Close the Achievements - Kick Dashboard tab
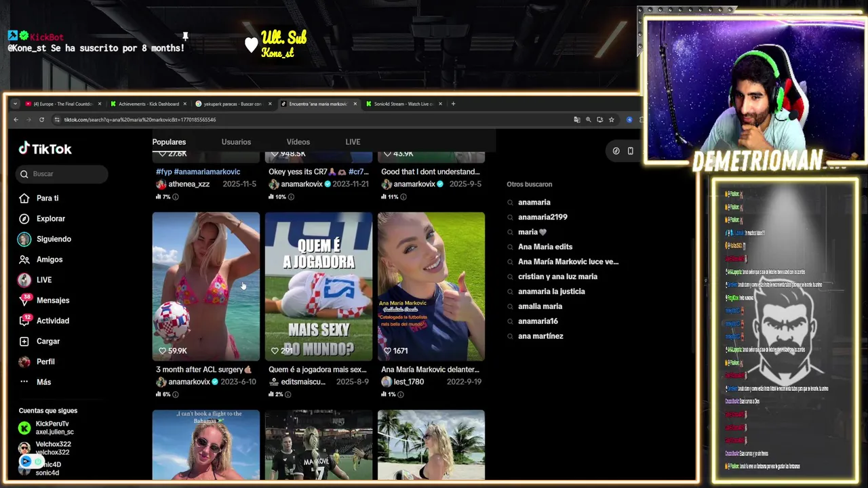The height and width of the screenshot is (488, 868). [184, 104]
